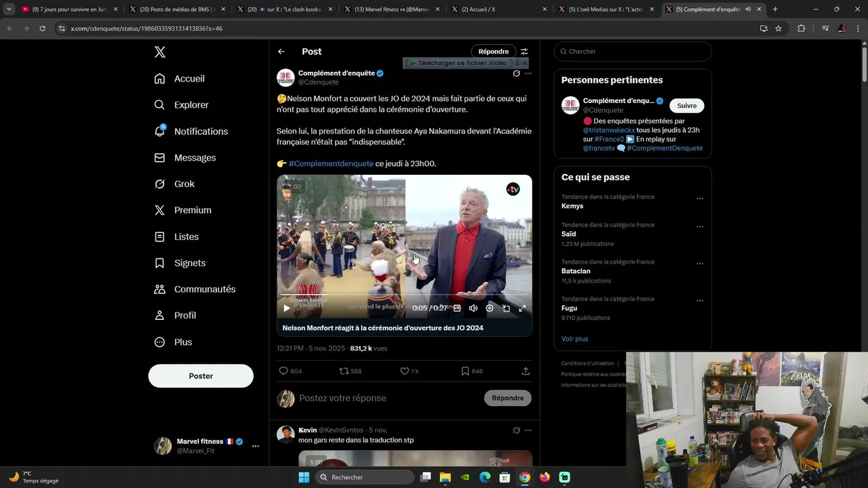Open Messages in the sidebar
This screenshot has height=488, width=868.
pyautogui.click(x=185, y=157)
